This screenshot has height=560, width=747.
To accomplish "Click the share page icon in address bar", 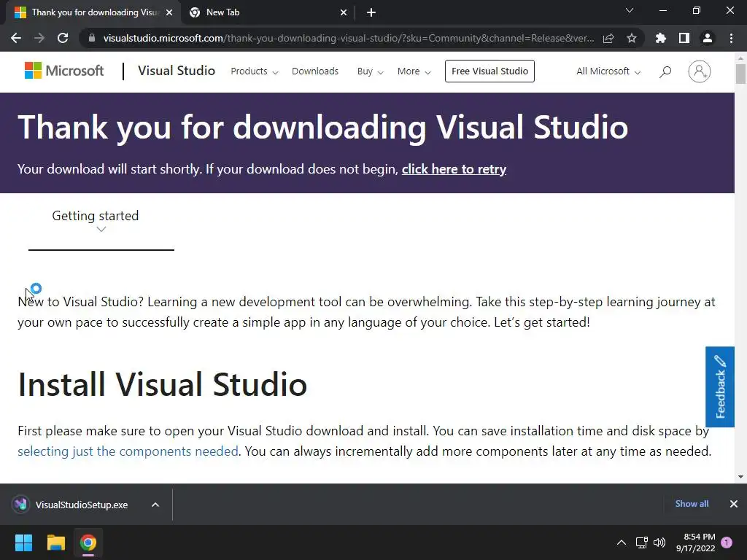I will pyautogui.click(x=608, y=38).
